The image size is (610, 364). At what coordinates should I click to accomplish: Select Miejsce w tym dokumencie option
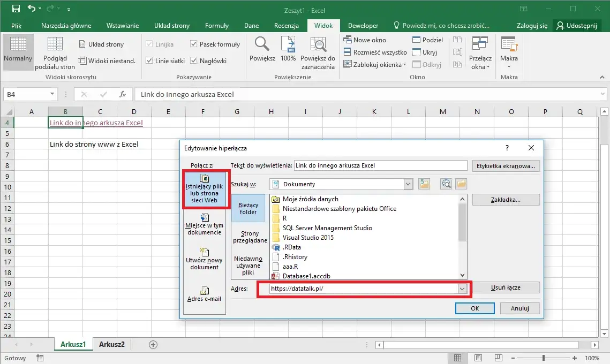(x=204, y=224)
